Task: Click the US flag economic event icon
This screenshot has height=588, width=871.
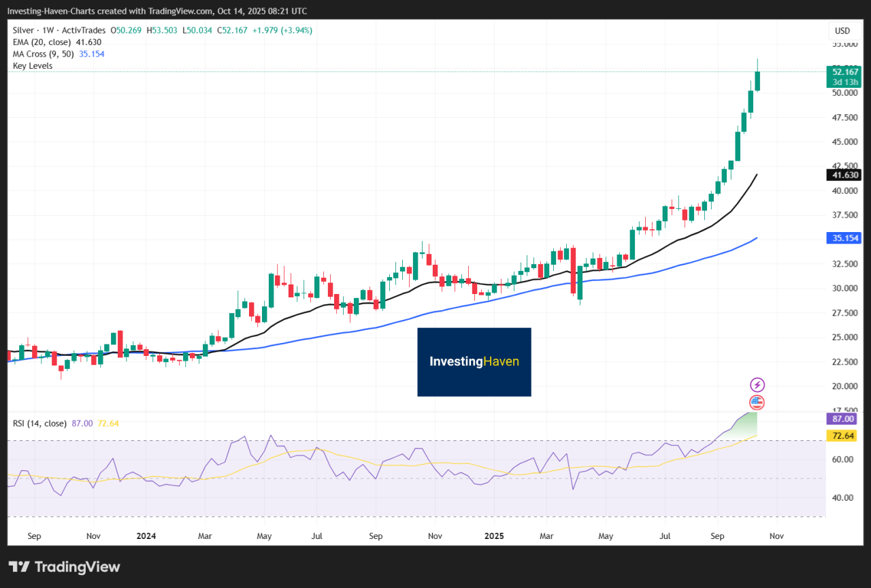Action: coord(757,402)
